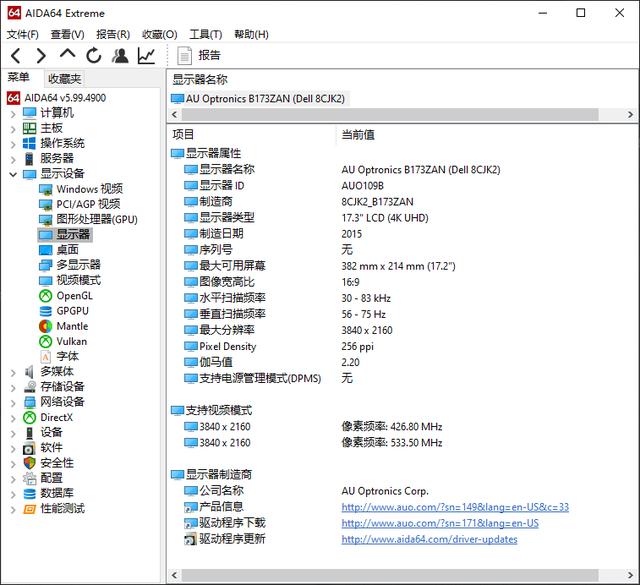Click the 网络设备 network icon

[x=29, y=402]
